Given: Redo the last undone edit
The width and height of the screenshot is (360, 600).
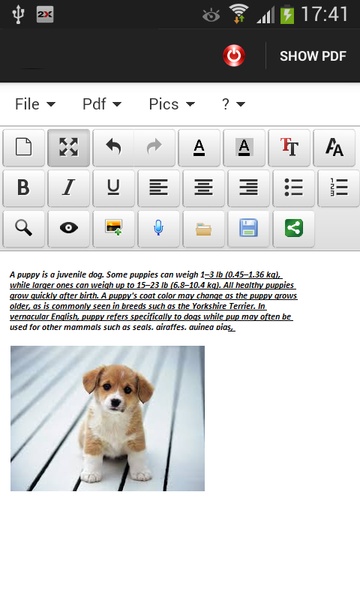Looking at the screenshot, I should pyautogui.click(x=155, y=148).
